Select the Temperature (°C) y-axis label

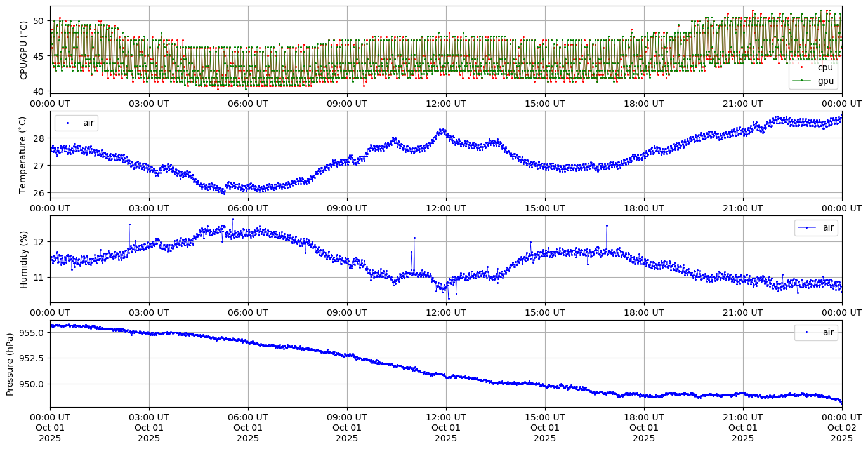coord(24,154)
